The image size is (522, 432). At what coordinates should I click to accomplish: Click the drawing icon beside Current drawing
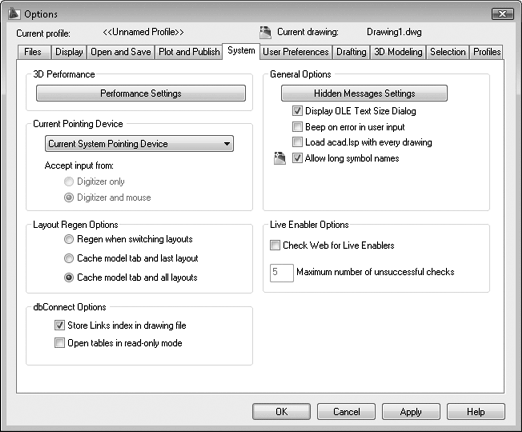[266, 32]
